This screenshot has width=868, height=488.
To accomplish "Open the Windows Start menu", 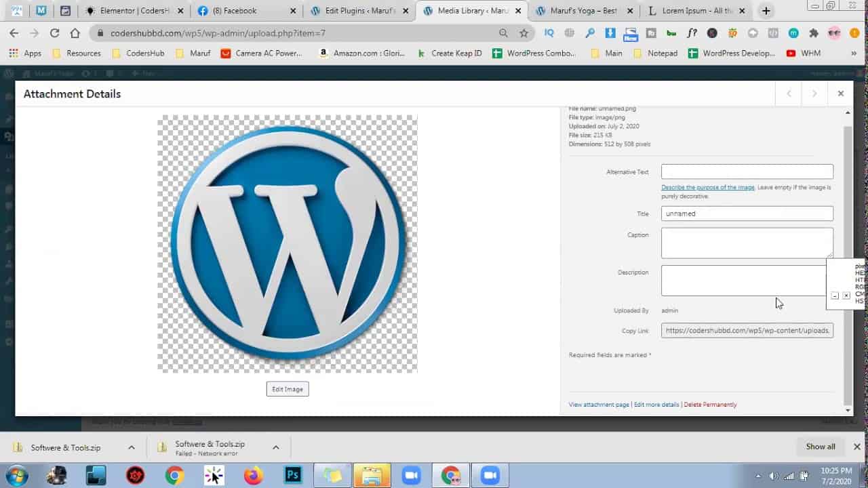I will [16, 476].
